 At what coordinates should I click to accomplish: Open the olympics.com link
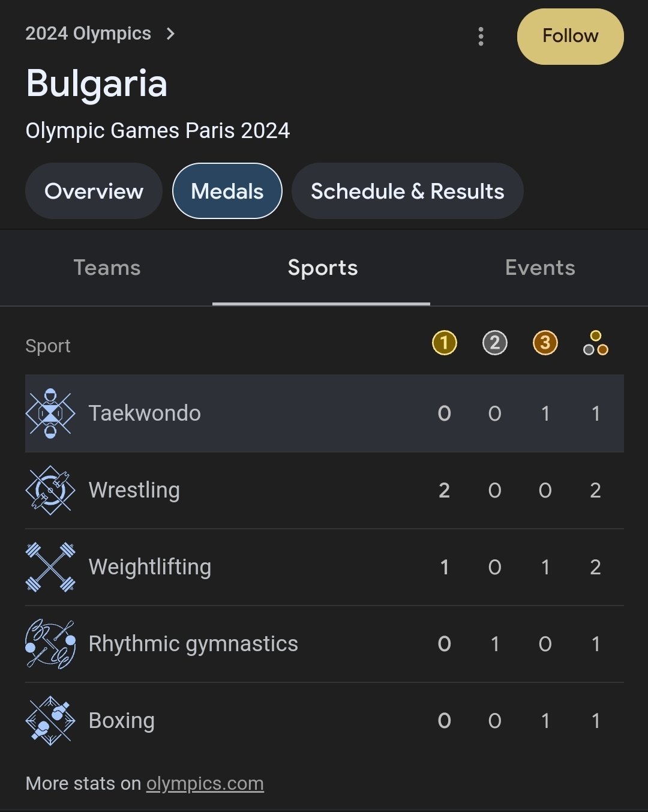(x=205, y=784)
